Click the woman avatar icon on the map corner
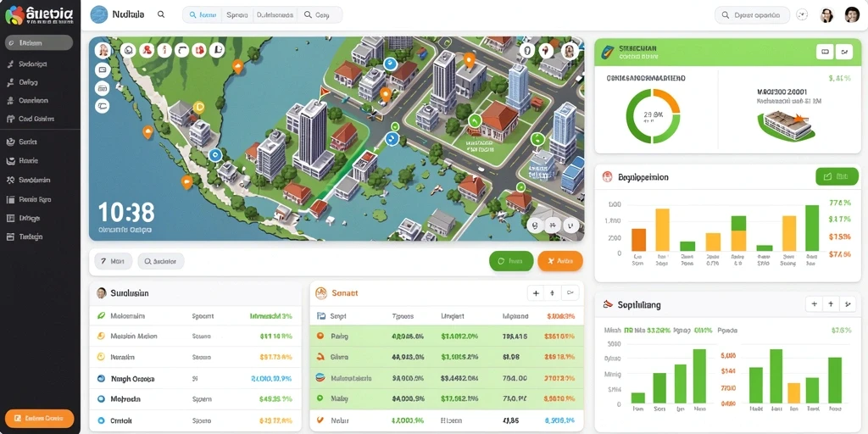The height and width of the screenshot is (434, 868). [103, 51]
